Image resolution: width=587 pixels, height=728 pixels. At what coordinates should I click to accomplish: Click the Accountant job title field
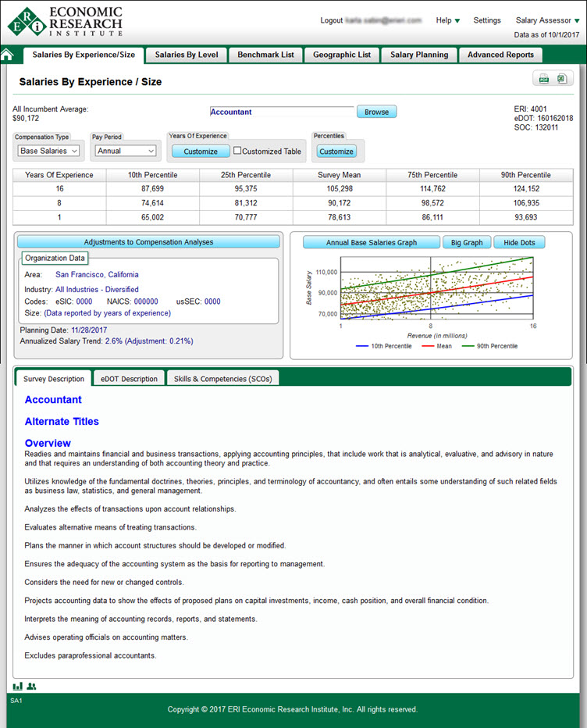pyautogui.click(x=281, y=112)
